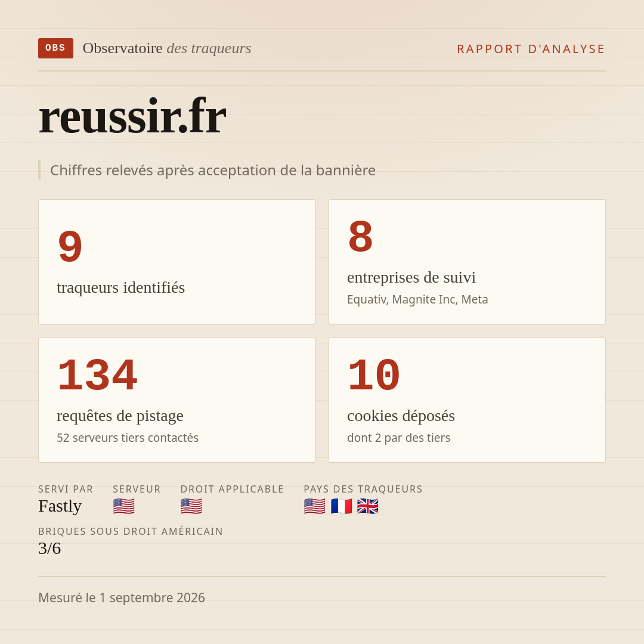Click the French flag under Pays des traqueurs
Screen dimensions: 644x644
tap(341, 506)
